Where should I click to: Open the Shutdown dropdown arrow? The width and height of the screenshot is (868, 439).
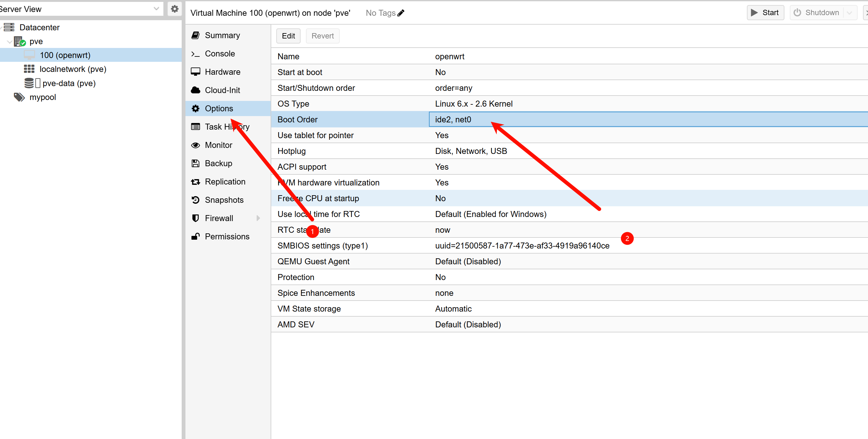[849, 13]
